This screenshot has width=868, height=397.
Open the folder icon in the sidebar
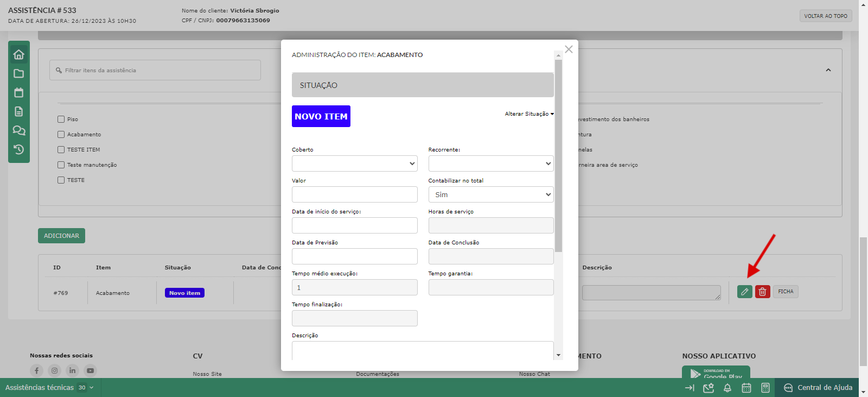click(18, 73)
